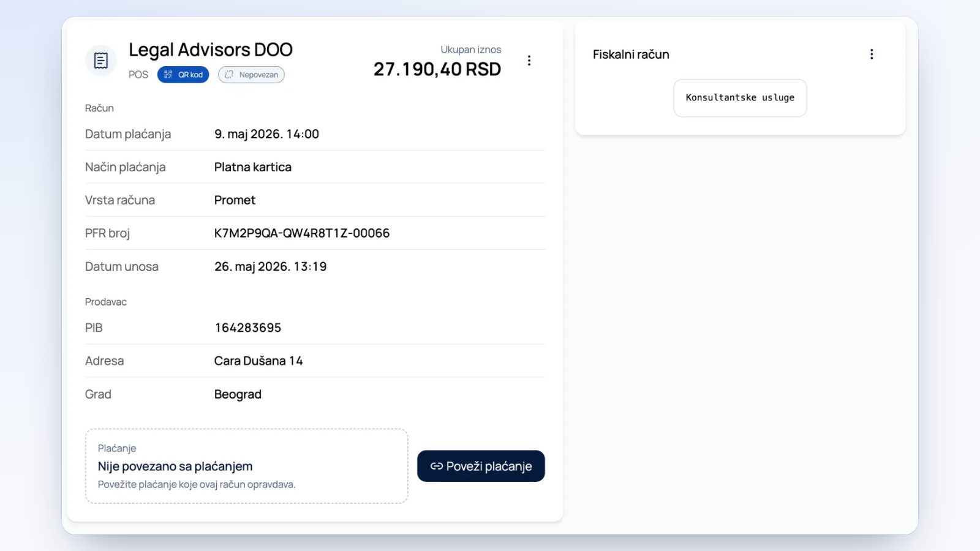Click the entry date 26. maj 2026. 13:19
The width and height of the screenshot is (980, 551).
(271, 267)
